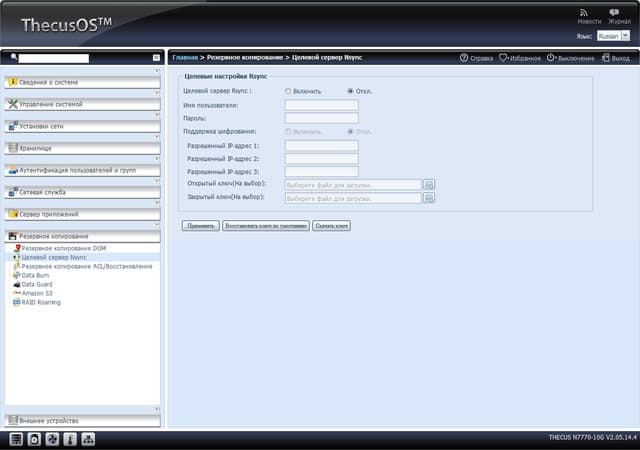Viewport: 640px width, 450px height.
Task: Open the Новости RSS feed icon
Action: pyautogui.click(x=584, y=13)
